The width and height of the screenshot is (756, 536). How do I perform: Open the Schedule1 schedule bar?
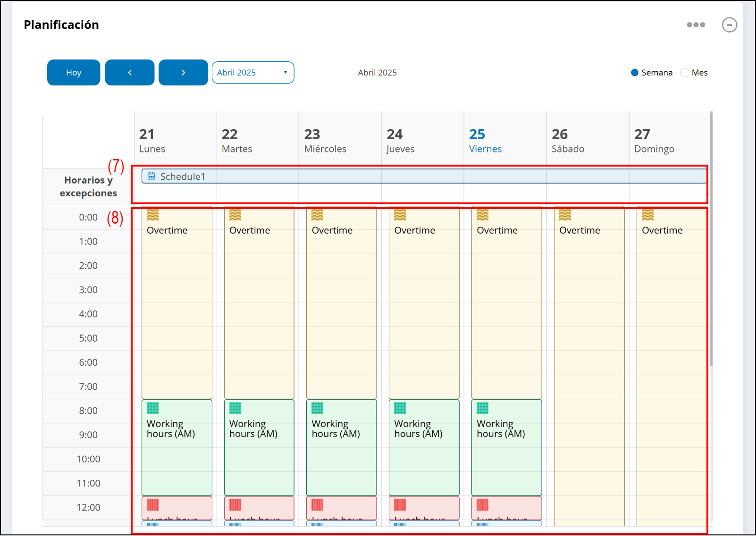425,176
